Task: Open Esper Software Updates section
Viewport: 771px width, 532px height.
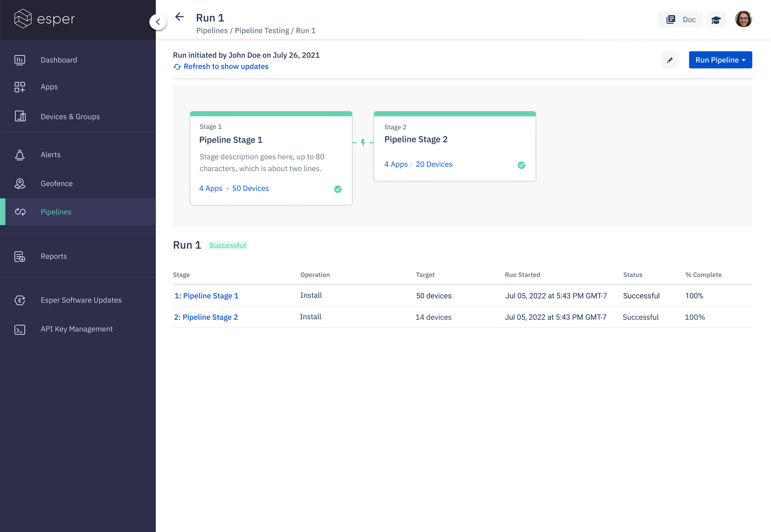Action: point(81,300)
